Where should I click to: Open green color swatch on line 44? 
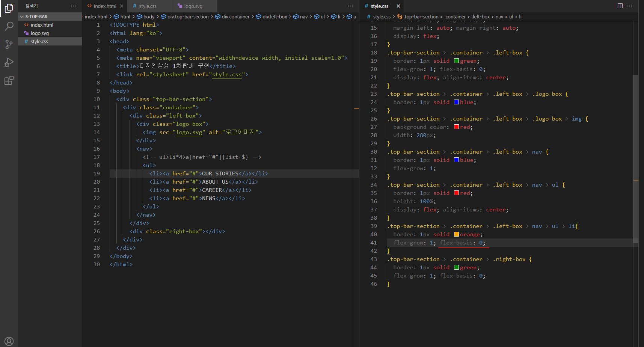coord(456,267)
